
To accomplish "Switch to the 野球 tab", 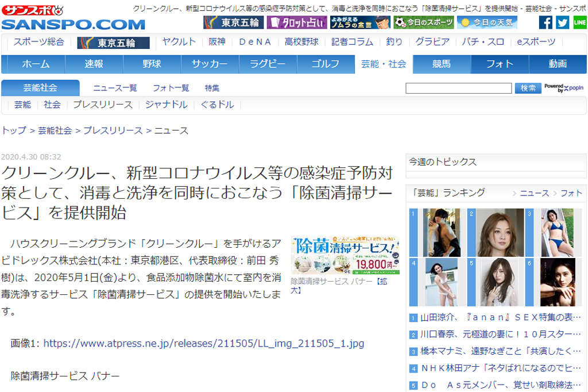I will click(152, 64).
